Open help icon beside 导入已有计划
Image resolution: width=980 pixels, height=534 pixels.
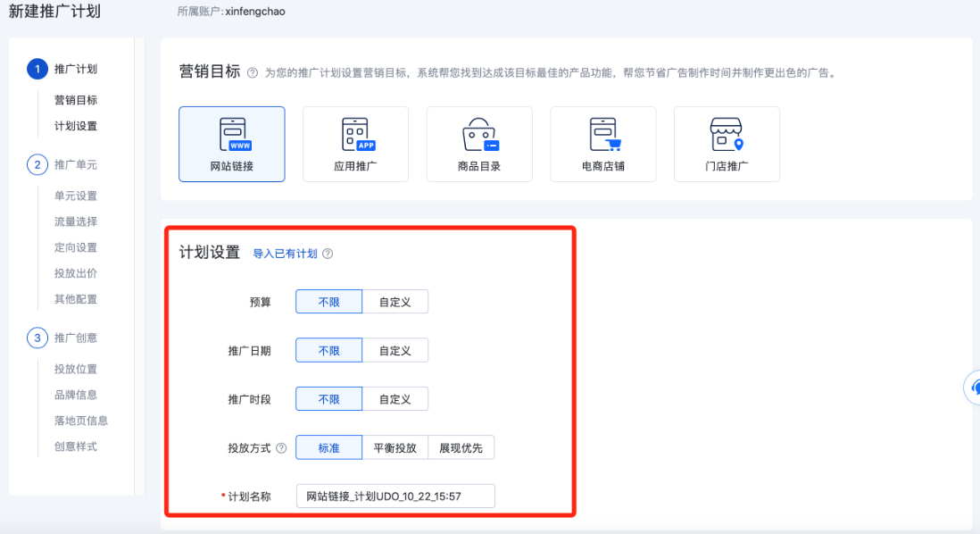(328, 254)
